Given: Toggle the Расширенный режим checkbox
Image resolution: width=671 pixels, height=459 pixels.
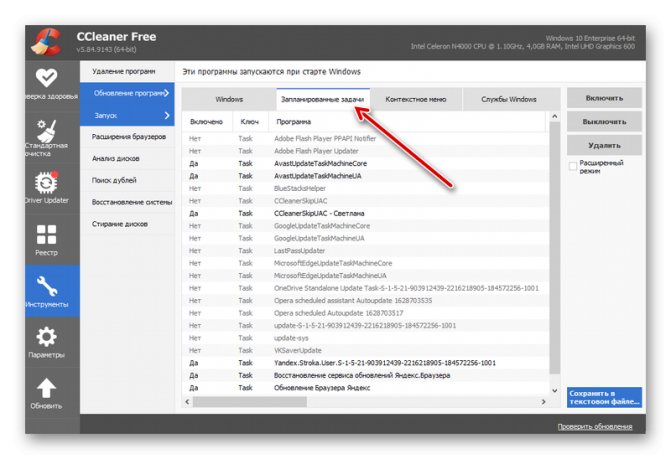Looking at the screenshot, I should pos(573,166).
